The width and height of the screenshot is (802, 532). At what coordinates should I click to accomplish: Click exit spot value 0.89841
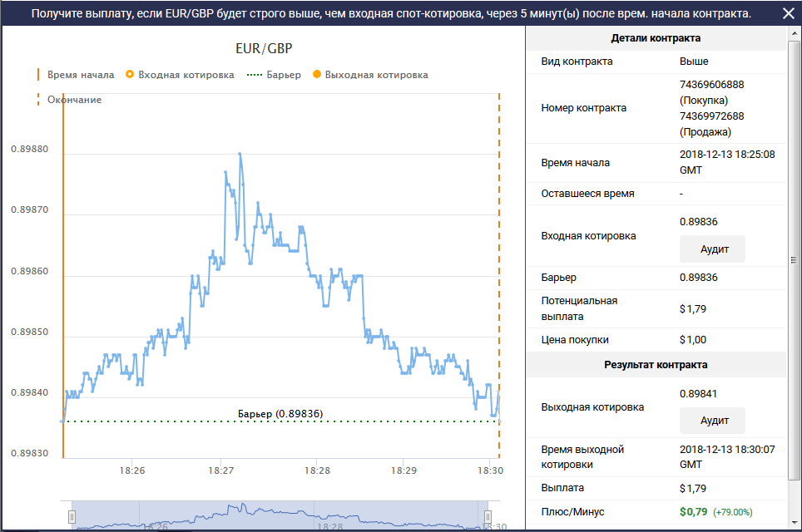point(698,394)
